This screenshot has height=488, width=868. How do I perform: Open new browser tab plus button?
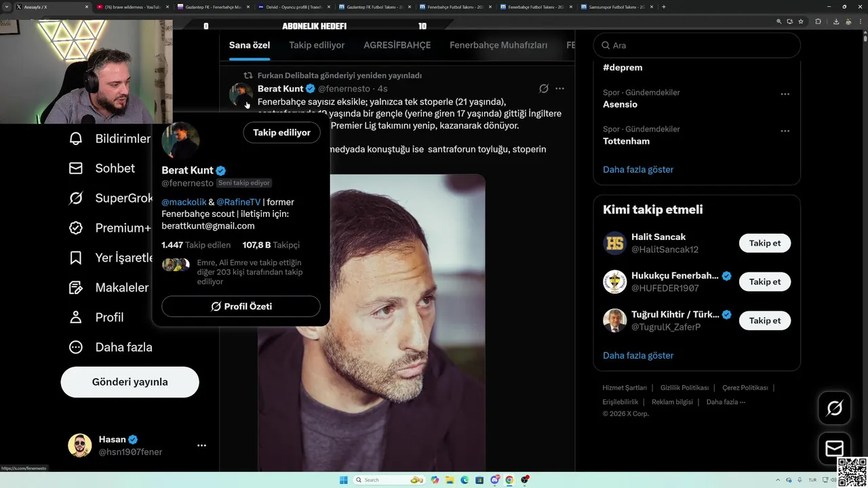664,7
